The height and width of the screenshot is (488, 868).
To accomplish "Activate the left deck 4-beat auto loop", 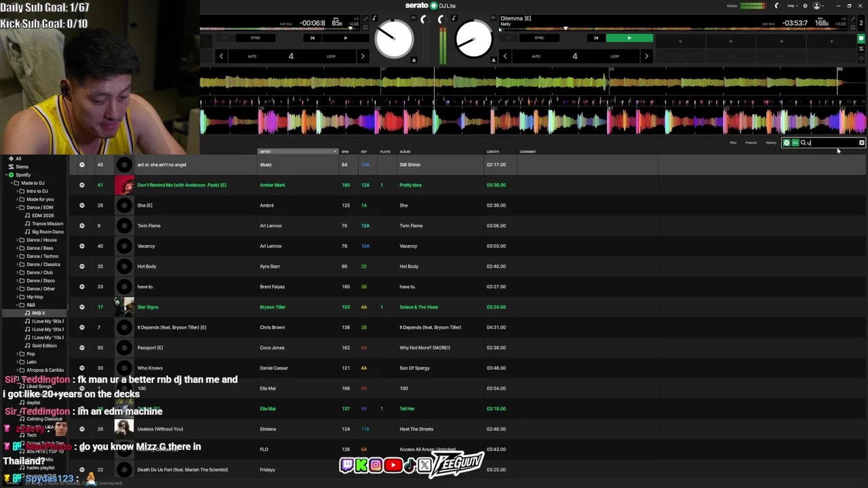I will pos(291,56).
